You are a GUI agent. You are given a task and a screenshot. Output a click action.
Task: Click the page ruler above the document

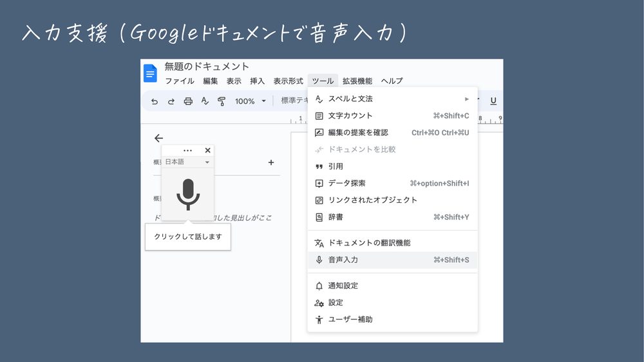pyautogui.click(x=298, y=120)
